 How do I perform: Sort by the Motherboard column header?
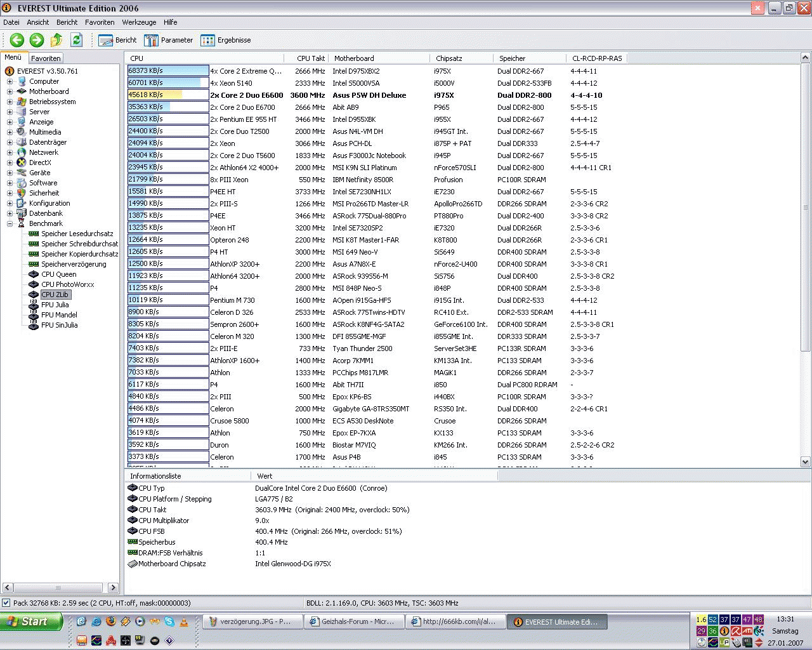[379, 58]
